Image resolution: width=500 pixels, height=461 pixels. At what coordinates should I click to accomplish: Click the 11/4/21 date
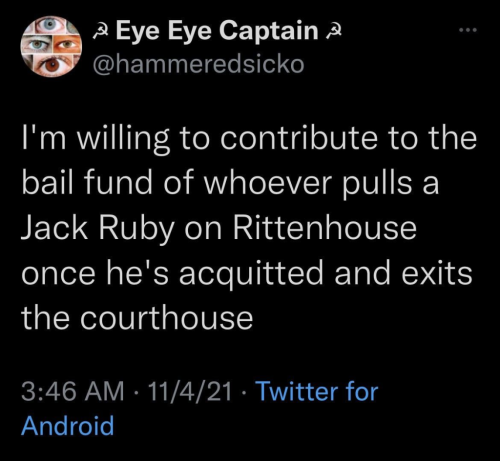coord(190,391)
